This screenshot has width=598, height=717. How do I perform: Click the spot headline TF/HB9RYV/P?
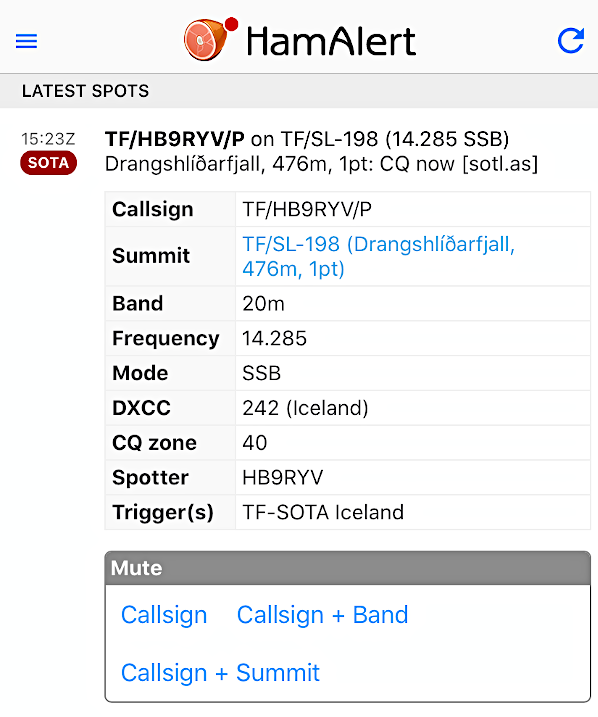coord(175,139)
